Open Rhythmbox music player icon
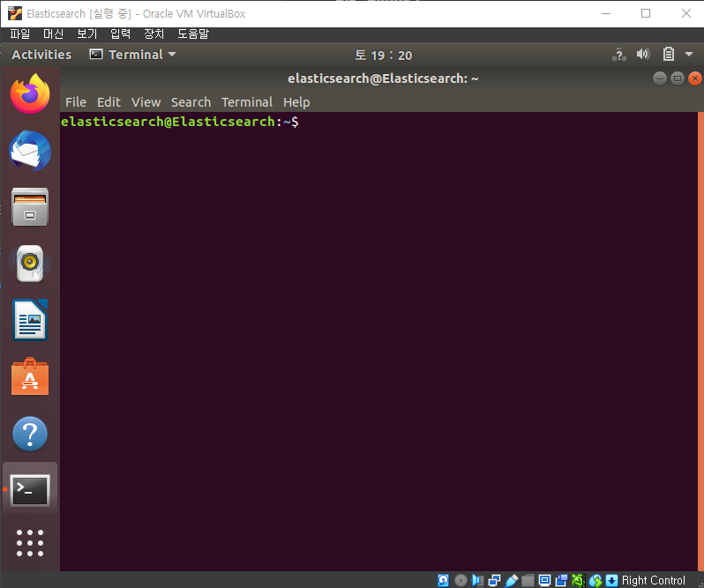Viewport: 704px width, 588px height. tap(30, 264)
